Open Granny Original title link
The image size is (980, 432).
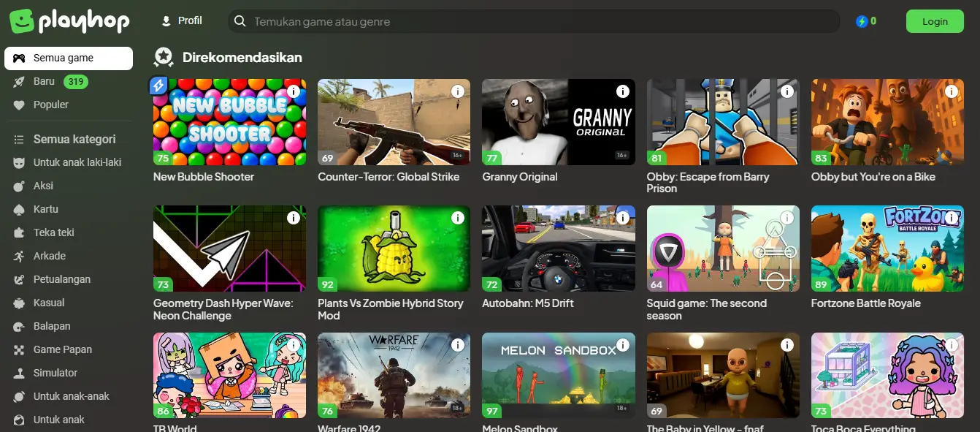click(x=519, y=177)
